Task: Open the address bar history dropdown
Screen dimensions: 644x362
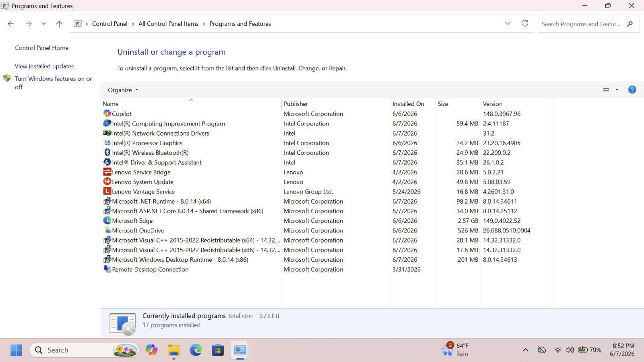Action: [508, 23]
